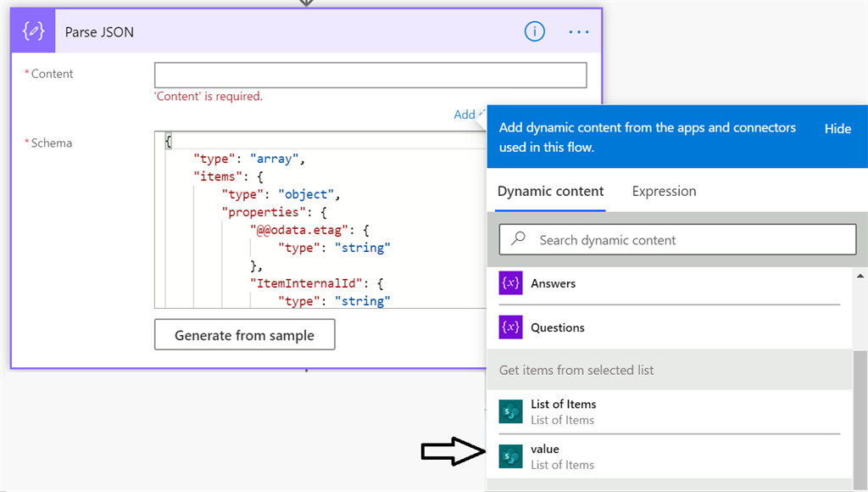Hide the dynamic content panel
Viewport: 868px width, 492px height.
pos(837,128)
